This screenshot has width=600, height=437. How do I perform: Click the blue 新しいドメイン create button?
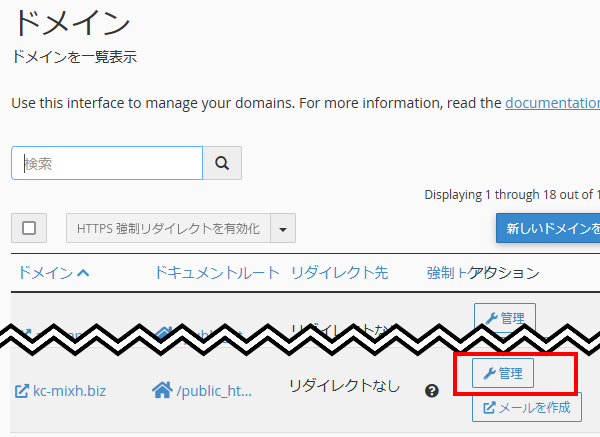tap(549, 229)
